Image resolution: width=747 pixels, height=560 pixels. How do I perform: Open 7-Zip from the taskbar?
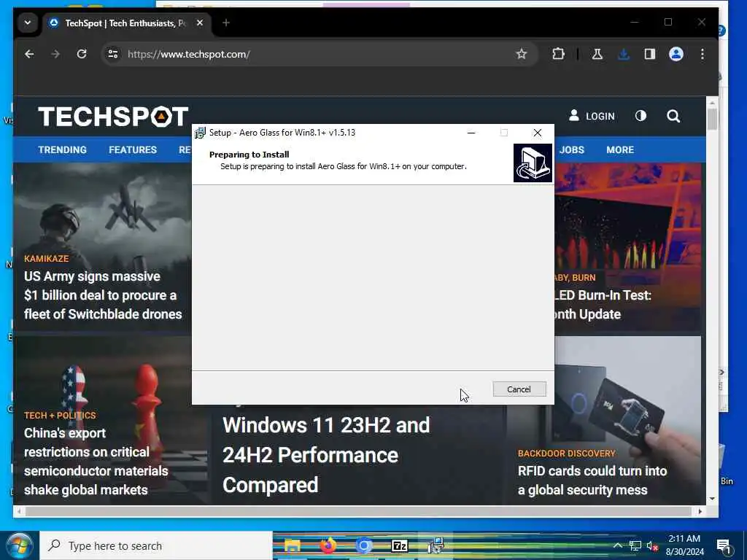tap(399, 545)
